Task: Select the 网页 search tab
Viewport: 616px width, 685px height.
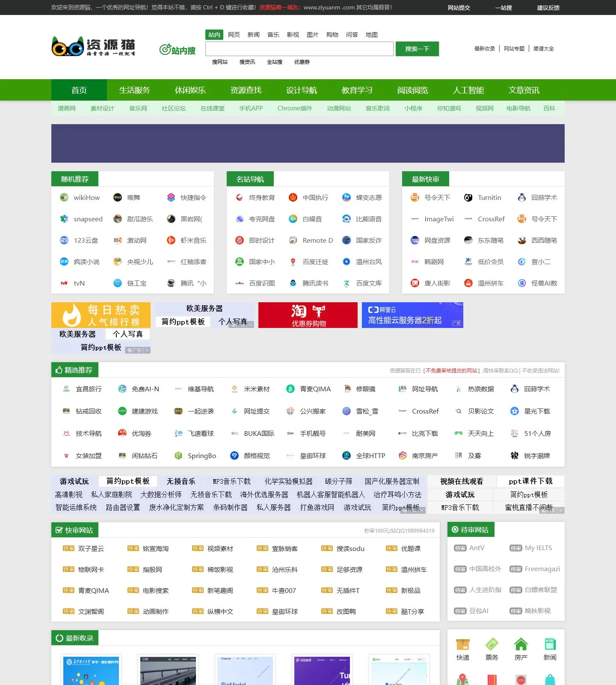Action: tap(234, 35)
